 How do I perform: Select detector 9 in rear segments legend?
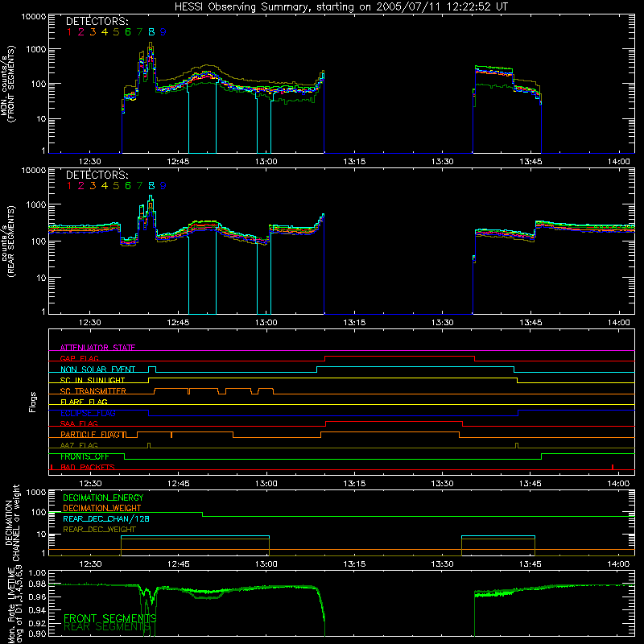coord(163,186)
